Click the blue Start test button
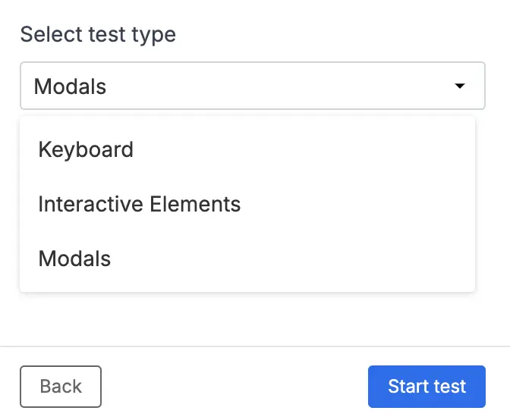Screen dimensions: 510x420 [x=427, y=387]
